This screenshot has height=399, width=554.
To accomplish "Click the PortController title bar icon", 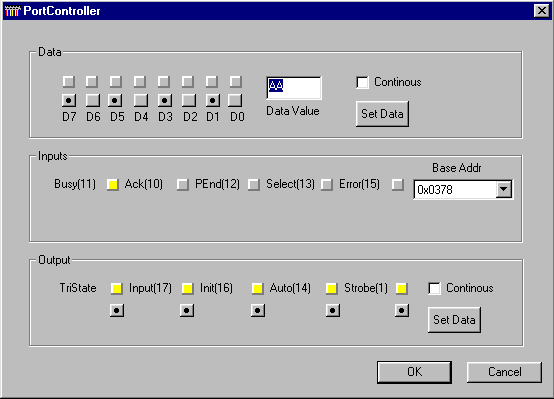I will tap(12, 11).
